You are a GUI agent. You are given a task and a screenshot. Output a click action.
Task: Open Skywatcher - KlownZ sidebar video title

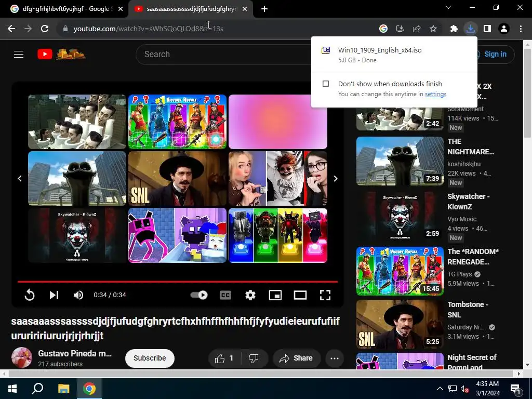click(x=468, y=202)
